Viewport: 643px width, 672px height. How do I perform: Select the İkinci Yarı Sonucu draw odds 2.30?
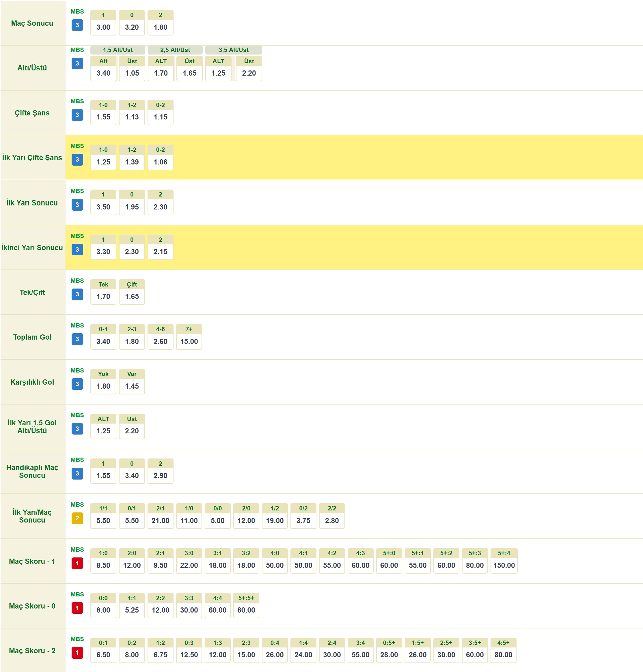pos(132,252)
